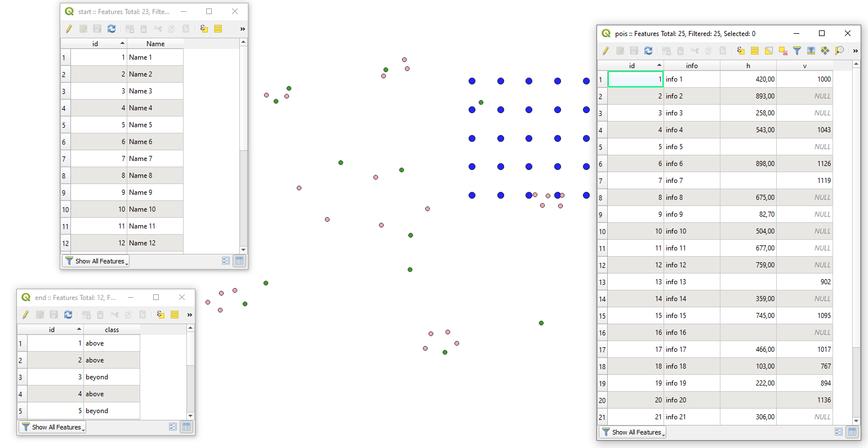Expand the start toolbar overflow chevron
Screen dimensions: 868x448
(243, 29)
